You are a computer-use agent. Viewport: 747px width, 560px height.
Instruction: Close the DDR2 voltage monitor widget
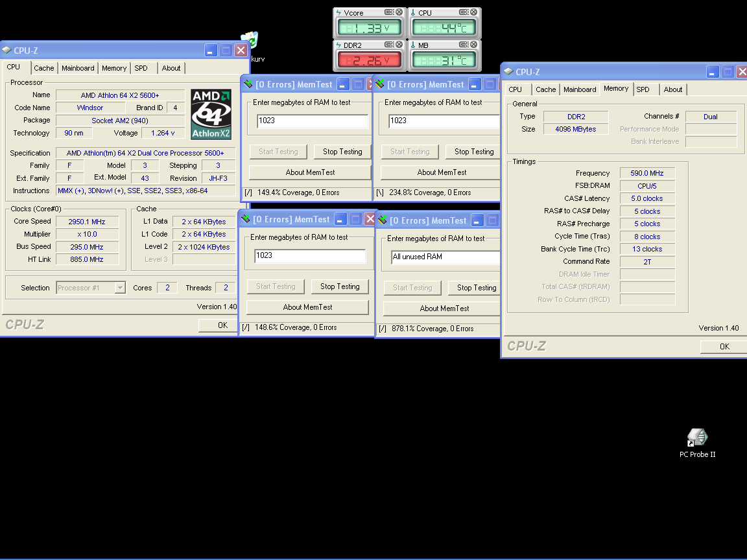[399, 45]
